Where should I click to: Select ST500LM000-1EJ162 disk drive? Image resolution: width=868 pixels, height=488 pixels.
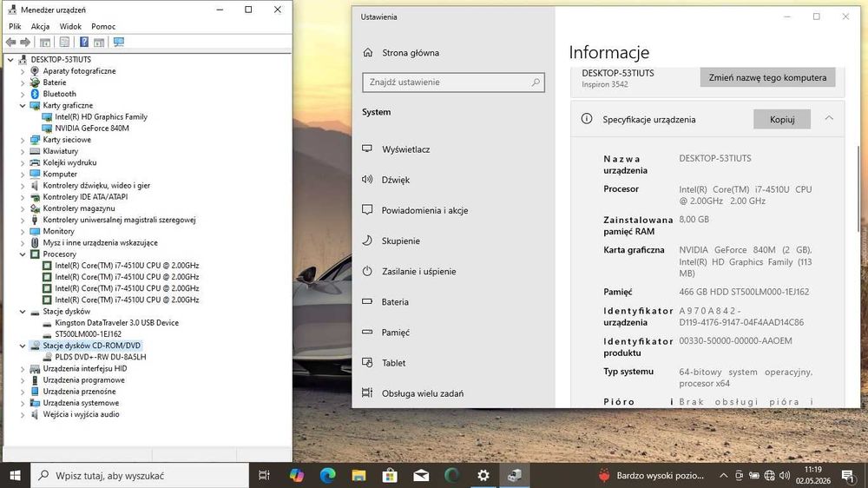tap(88, 334)
